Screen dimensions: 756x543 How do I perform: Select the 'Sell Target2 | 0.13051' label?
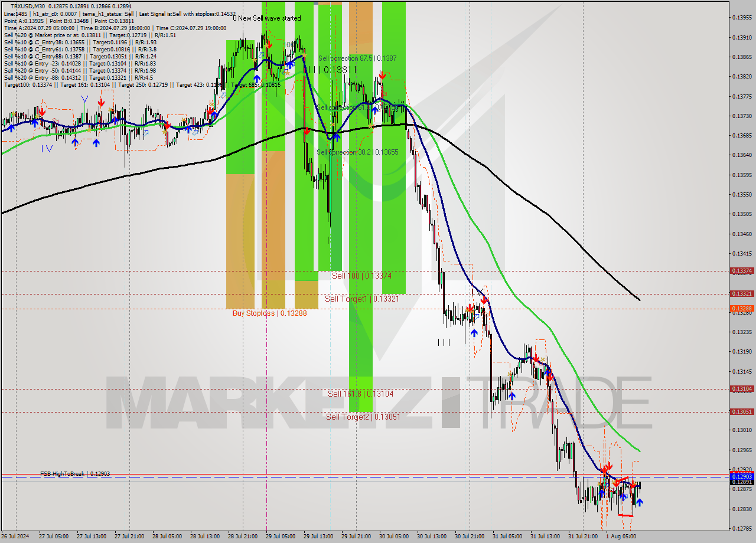tap(363, 416)
